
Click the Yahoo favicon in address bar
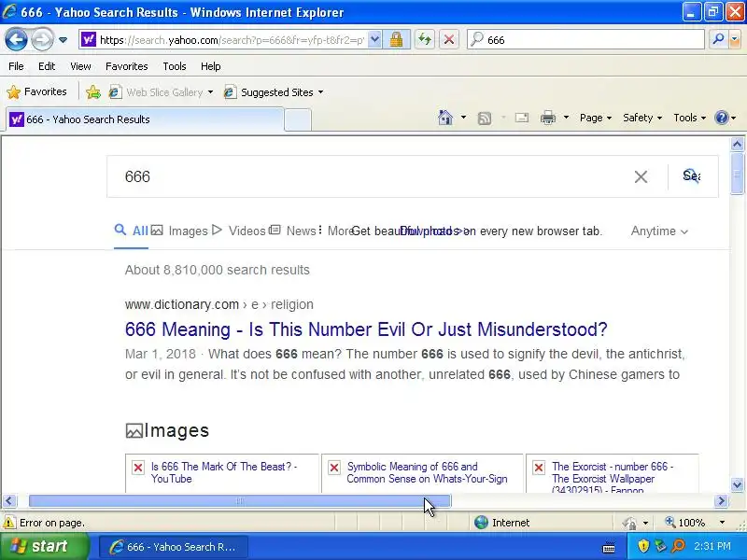(x=89, y=39)
